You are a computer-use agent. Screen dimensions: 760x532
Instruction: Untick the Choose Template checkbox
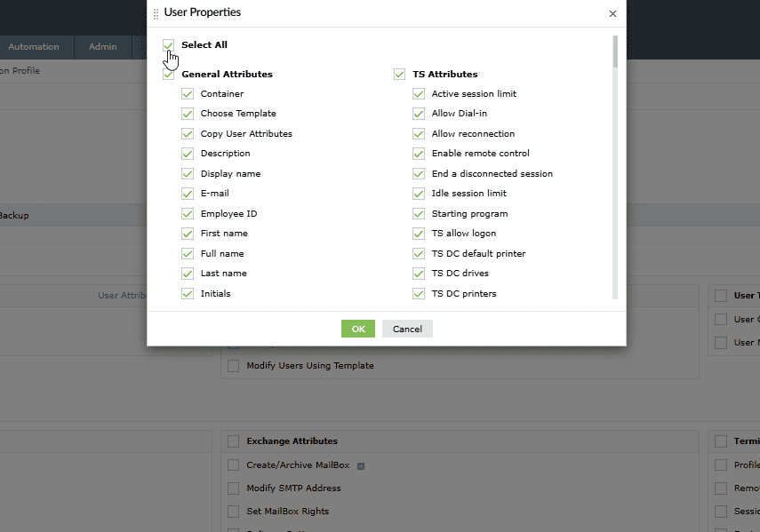point(188,114)
